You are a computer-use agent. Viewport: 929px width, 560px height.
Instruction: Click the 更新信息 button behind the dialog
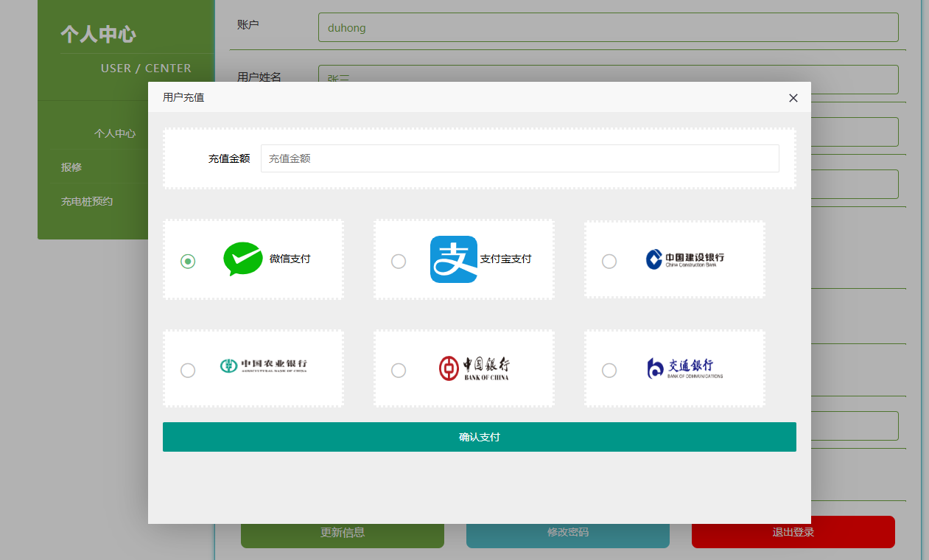pos(343,536)
